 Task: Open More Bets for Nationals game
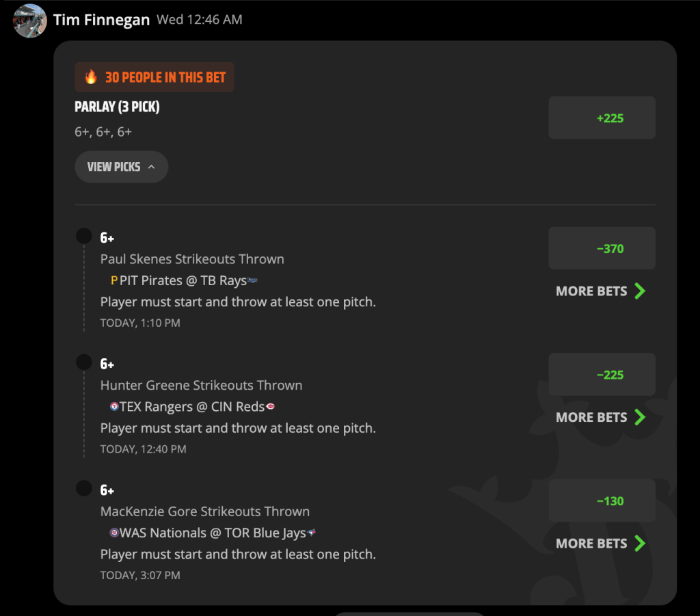[601, 544]
